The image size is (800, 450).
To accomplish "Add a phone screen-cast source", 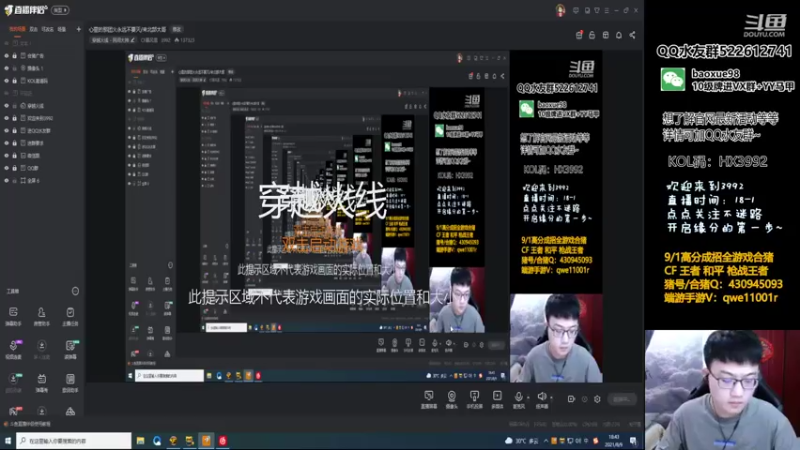I will (474, 399).
